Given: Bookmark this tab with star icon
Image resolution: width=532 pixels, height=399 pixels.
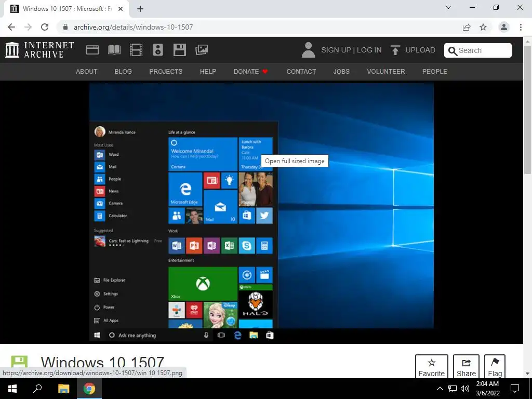Looking at the screenshot, I should [483, 27].
